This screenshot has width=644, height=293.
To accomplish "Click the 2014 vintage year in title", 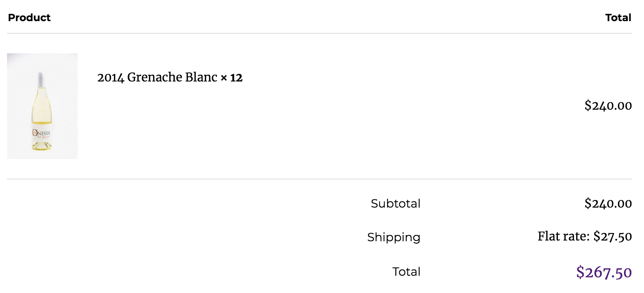I will 110,78.
